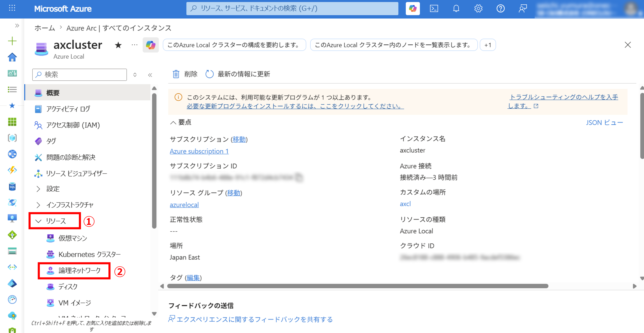Open SQL databases icon
This screenshot has width=644, height=333.
coord(12,186)
